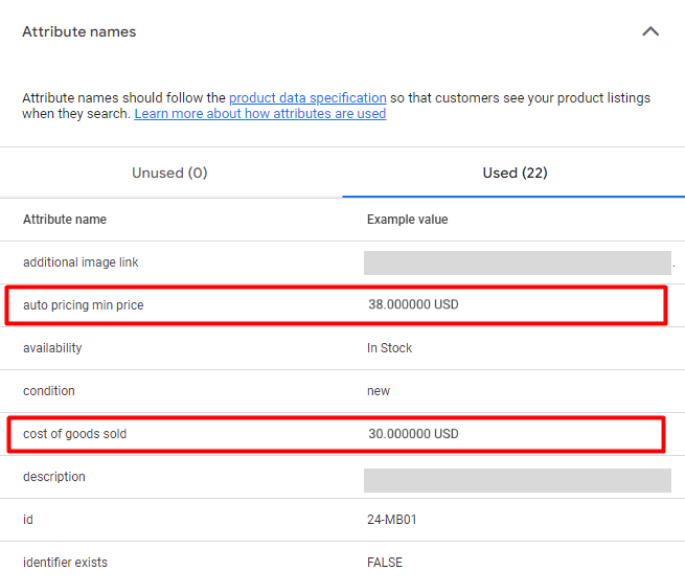Image resolution: width=685 pixels, height=583 pixels.
Task: Select the Used (22) tab
Action: point(514,172)
